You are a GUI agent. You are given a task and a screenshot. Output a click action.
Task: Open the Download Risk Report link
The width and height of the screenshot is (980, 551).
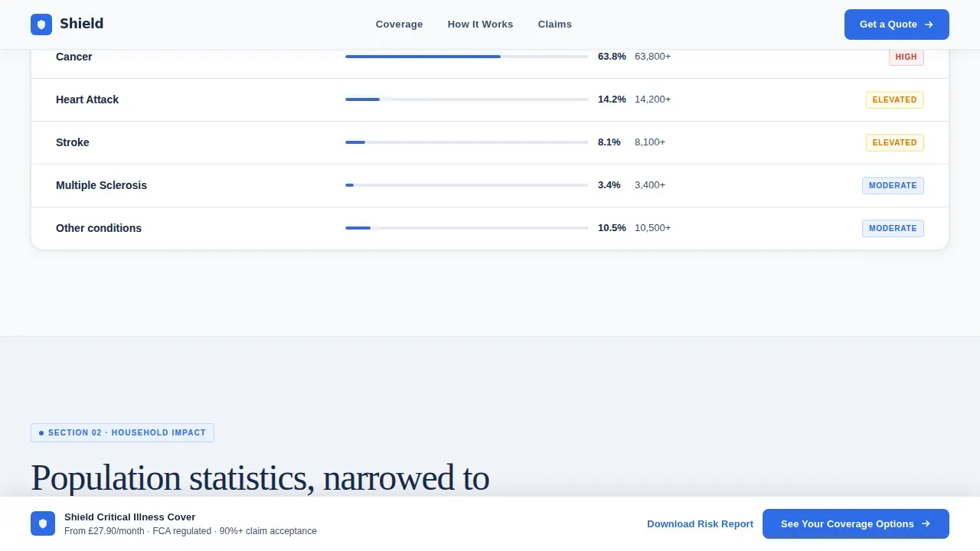pos(700,524)
